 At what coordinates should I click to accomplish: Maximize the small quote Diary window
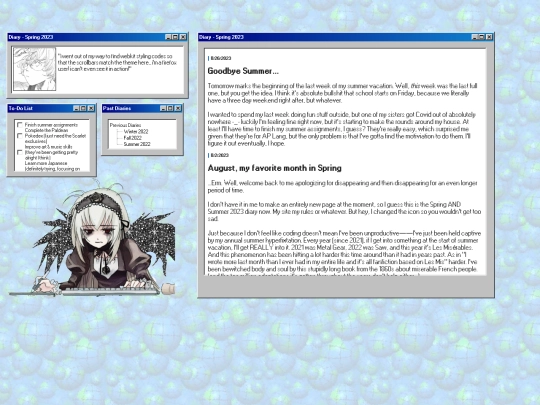(175, 37)
